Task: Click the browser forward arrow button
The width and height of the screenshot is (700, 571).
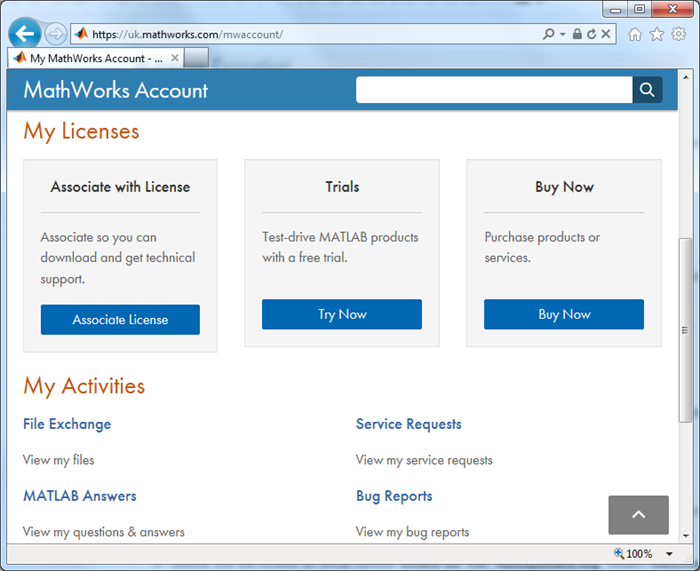Action: tap(56, 34)
